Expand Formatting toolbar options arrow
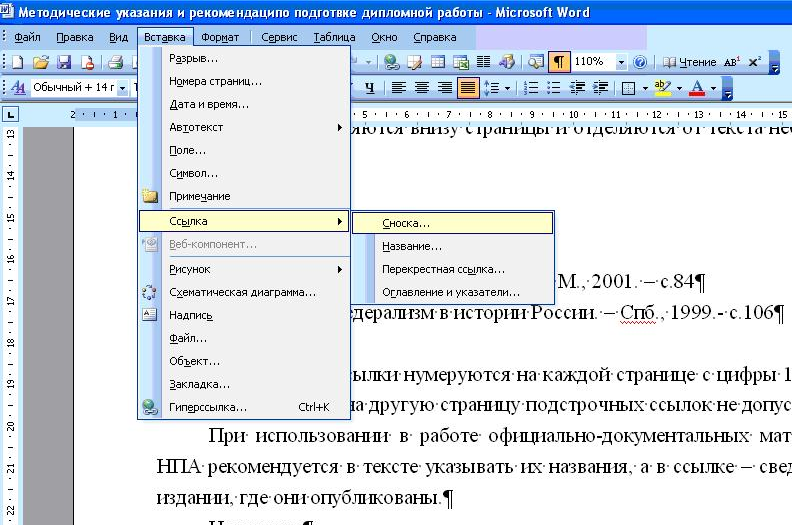Viewport: 792px width, 525px height. [727, 88]
